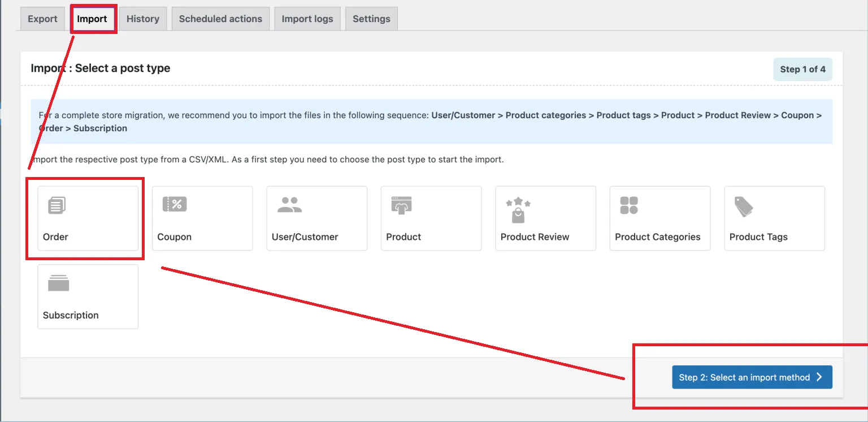
Task: Pick the User/Customer post type label
Action: (x=305, y=237)
